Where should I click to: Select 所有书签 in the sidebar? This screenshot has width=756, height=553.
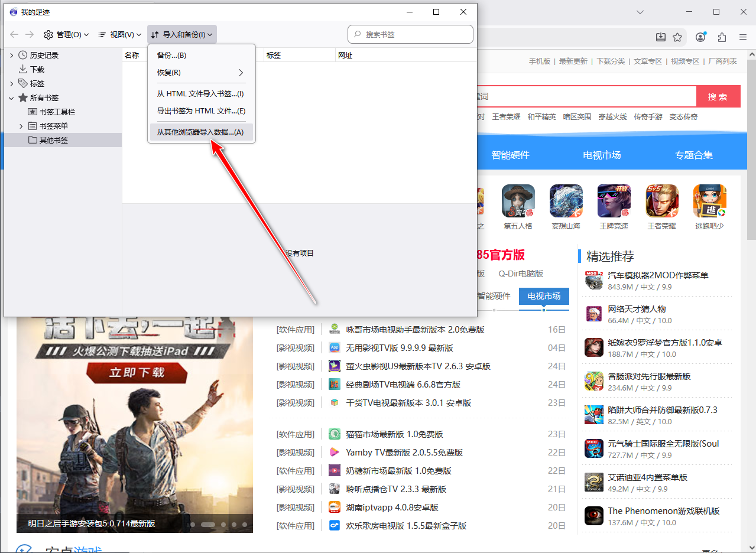(44, 97)
